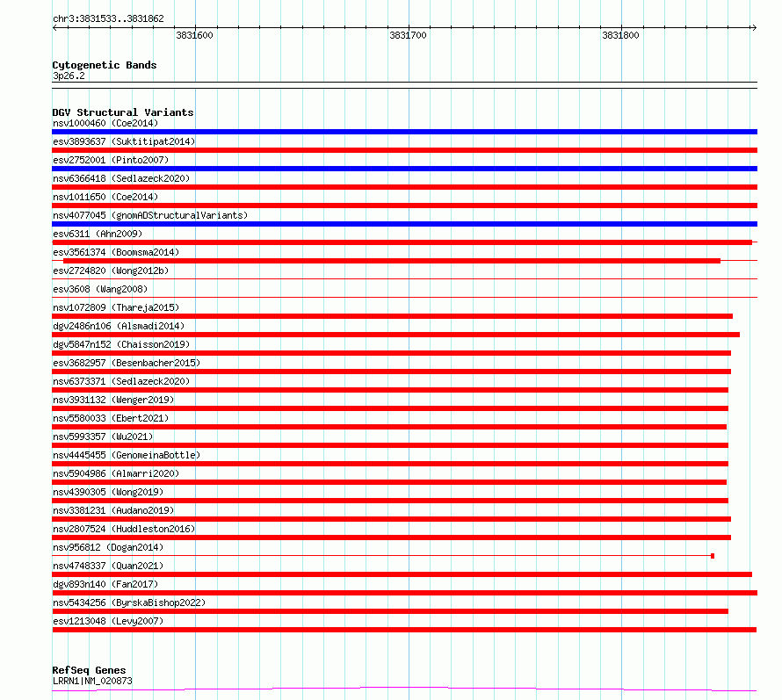Image resolution: width=782 pixels, height=700 pixels.
Task: Click the red esv6311 Ahn2009 bar
Action: click(402, 242)
